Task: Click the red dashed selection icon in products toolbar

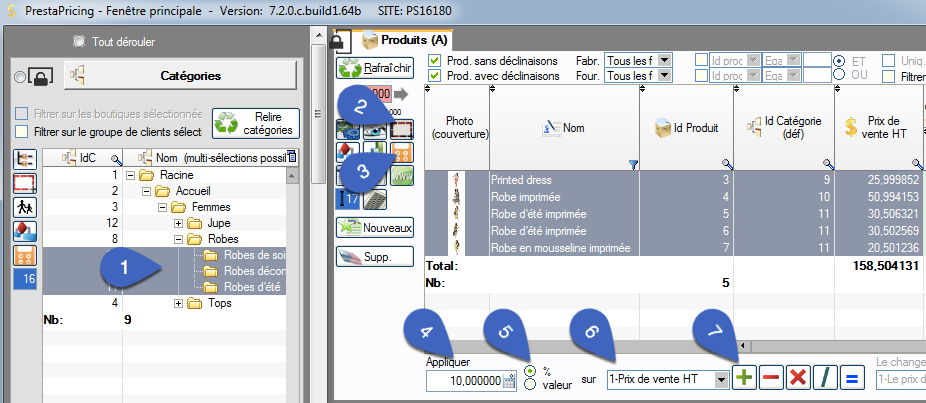Action: (402, 129)
